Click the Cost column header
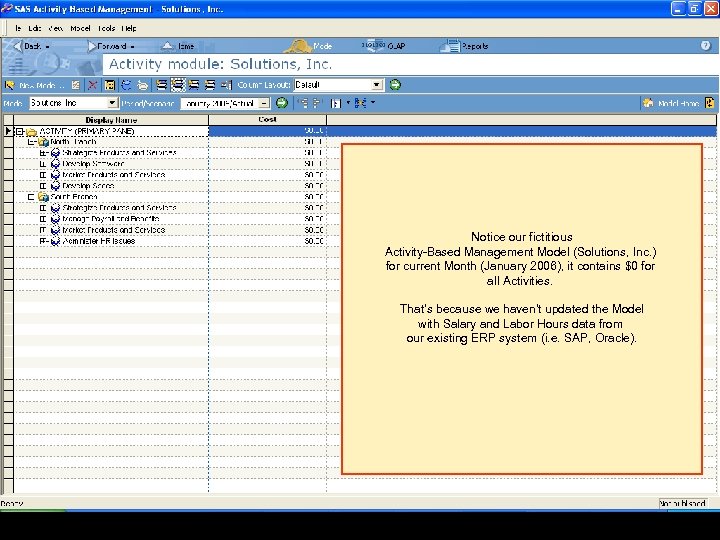720x540 pixels. pyautogui.click(x=267, y=119)
